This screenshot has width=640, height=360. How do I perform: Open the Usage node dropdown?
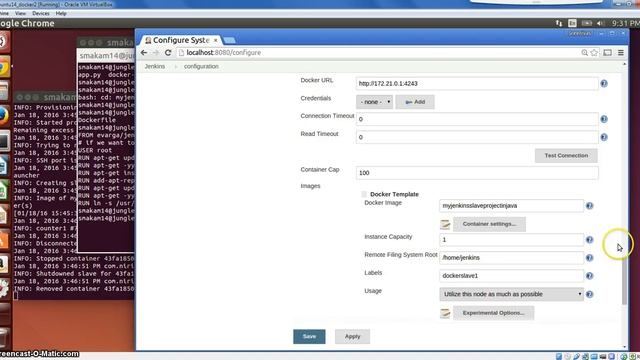click(x=511, y=294)
